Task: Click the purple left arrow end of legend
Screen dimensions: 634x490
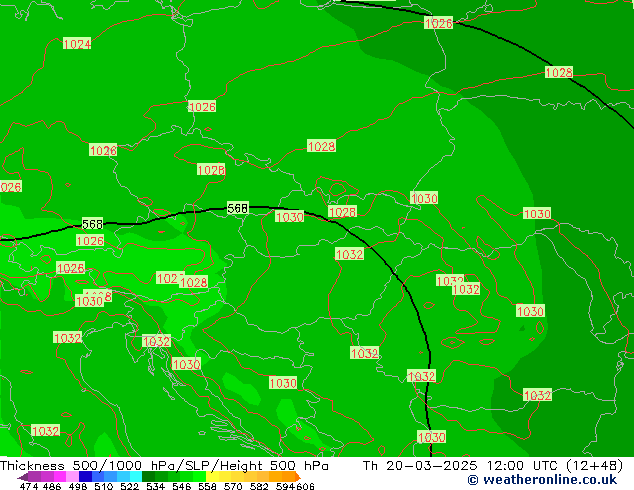Action: click(x=23, y=477)
